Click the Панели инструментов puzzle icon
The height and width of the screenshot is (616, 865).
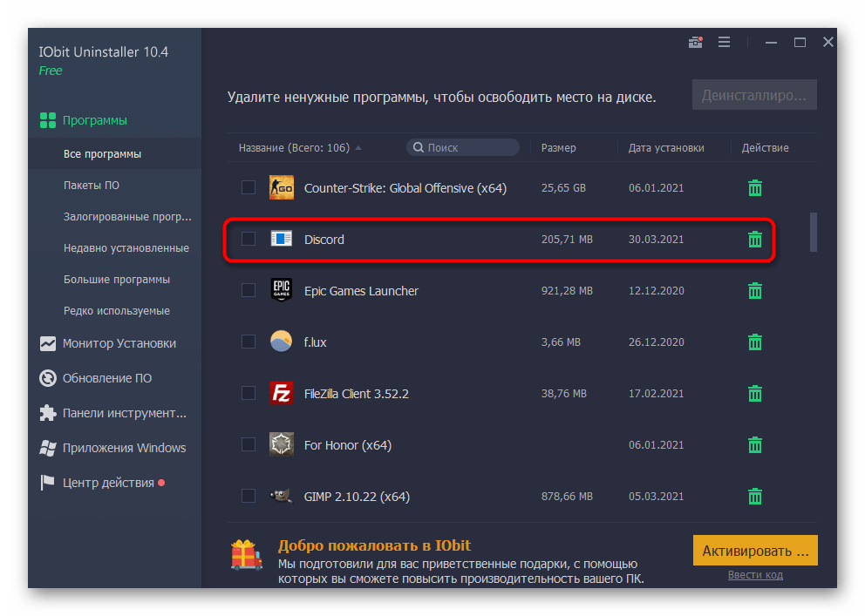(49, 413)
